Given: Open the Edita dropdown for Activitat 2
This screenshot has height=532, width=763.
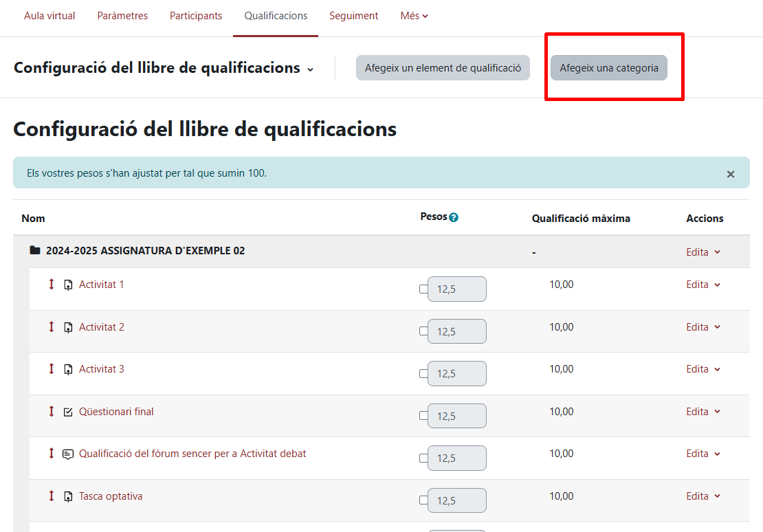Looking at the screenshot, I should click(703, 327).
